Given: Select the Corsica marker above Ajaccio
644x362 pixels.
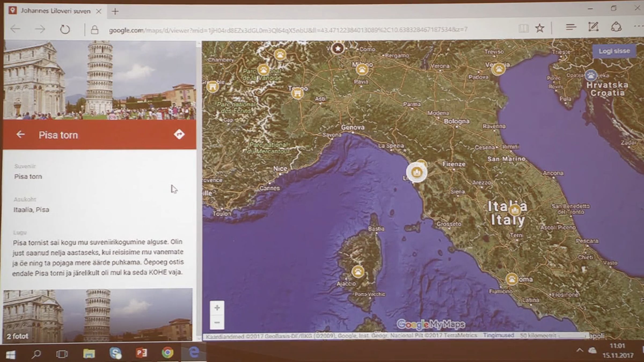Looking at the screenshot, I should point(358,271).
